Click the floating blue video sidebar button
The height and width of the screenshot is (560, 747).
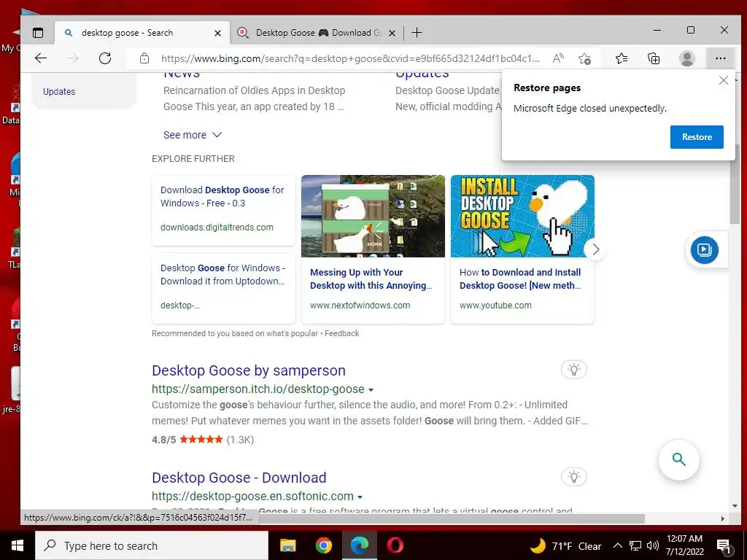point(705,249)
